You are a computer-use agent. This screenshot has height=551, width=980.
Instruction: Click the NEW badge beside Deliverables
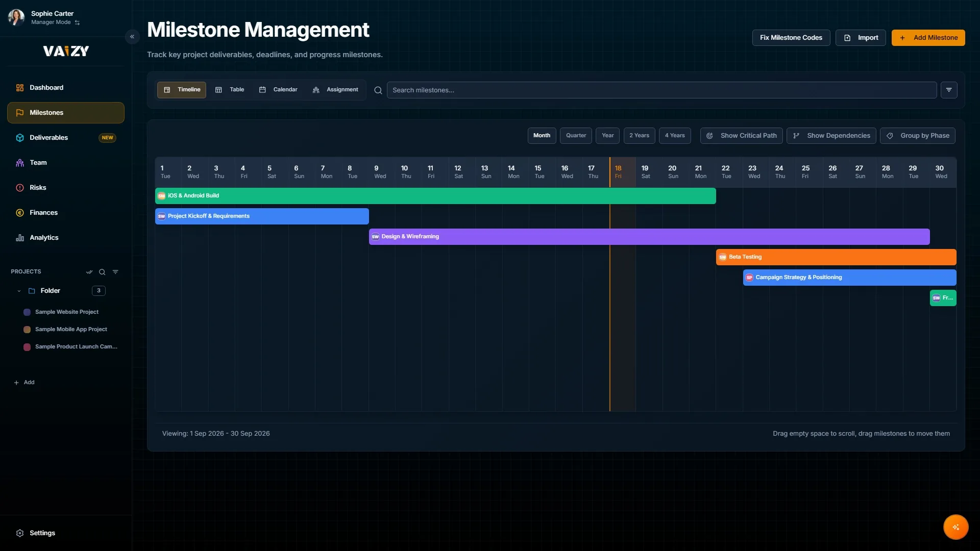tap(107, 138)
